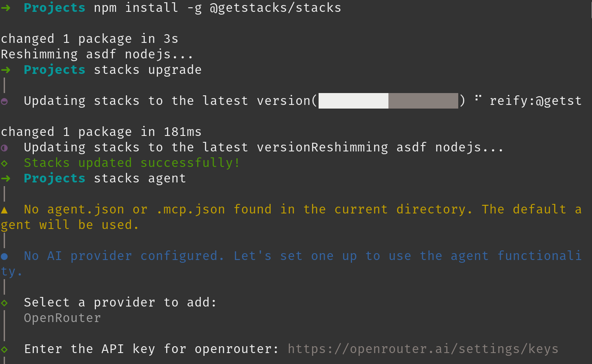
Task: Click the prompt arrow before stacks agent
Action: 5,178
